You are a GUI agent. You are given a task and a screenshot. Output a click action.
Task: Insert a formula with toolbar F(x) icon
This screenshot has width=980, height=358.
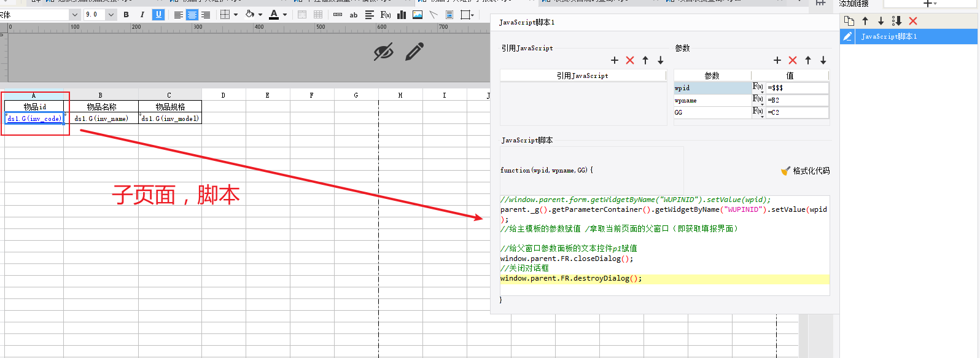point(386,15)
